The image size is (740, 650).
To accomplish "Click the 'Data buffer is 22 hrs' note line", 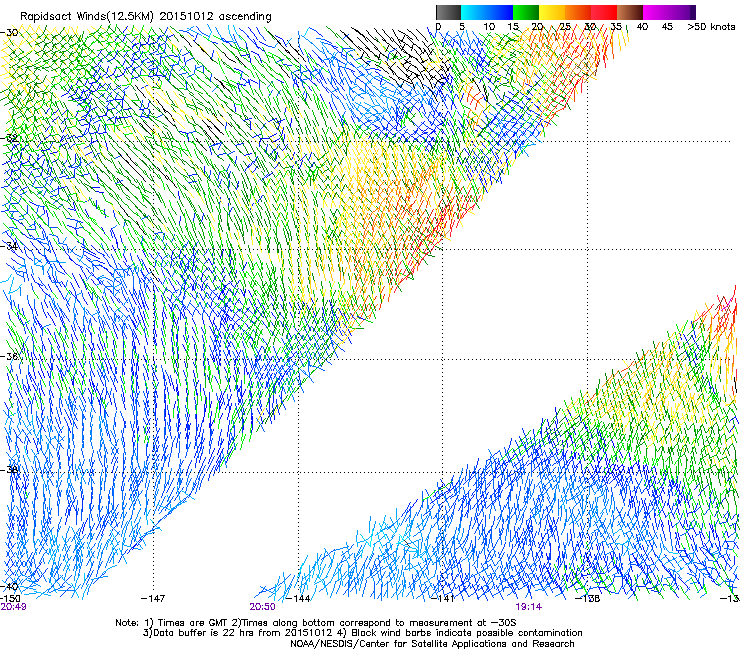I will point(362,633).
